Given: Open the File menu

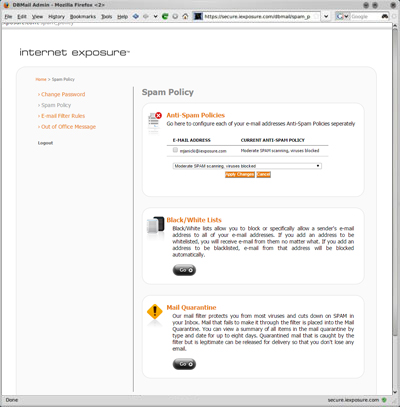Looking at the screenshot, I should [x=8, y=16].
